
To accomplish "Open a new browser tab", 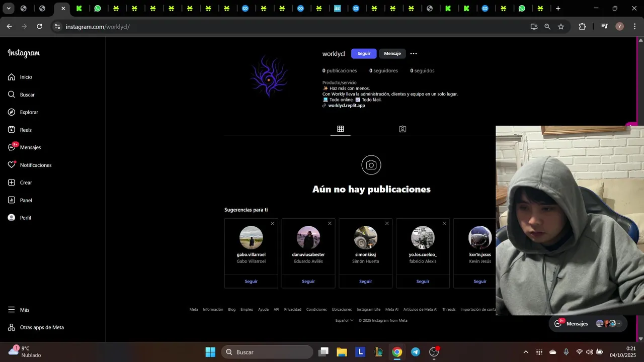I will click(558, 9).
